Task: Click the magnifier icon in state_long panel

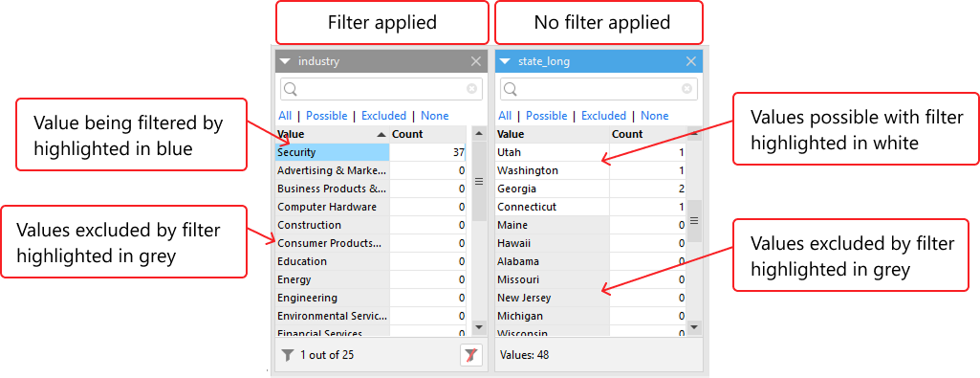Action: [x=510, y=90]
